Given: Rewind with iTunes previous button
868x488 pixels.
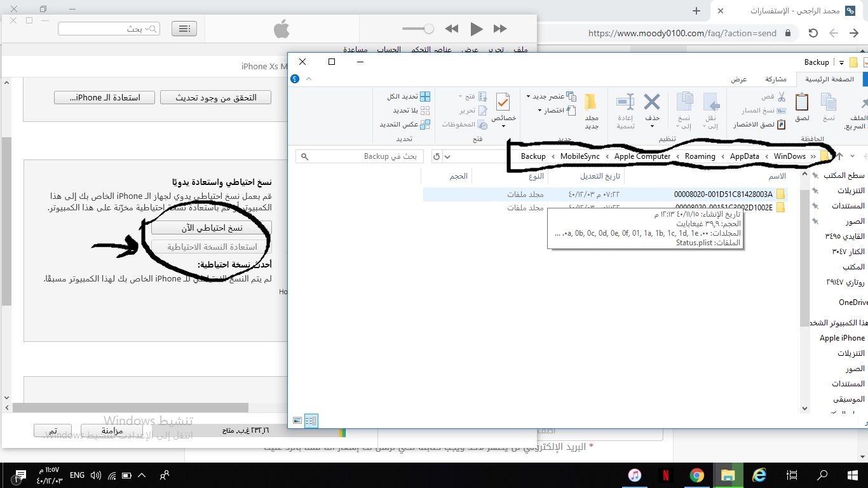Looking at the screenshot, I should pyautogui.click(x=452, y=29).
